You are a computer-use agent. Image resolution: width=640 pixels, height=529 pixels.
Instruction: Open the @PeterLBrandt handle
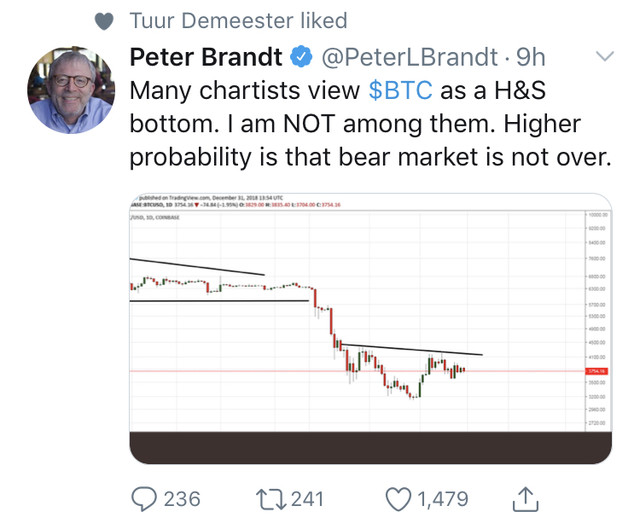[x=409, y=57]
